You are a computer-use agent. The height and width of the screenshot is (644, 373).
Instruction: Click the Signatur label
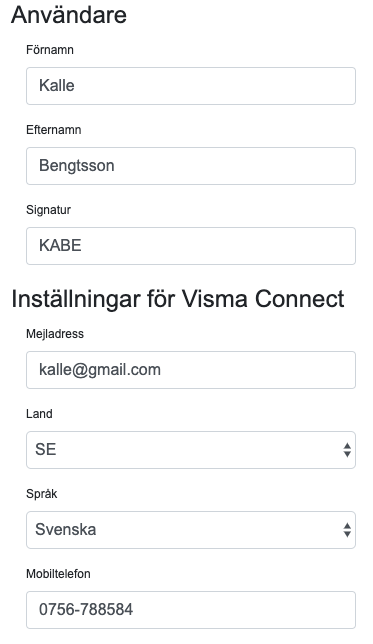pos(48,209)
